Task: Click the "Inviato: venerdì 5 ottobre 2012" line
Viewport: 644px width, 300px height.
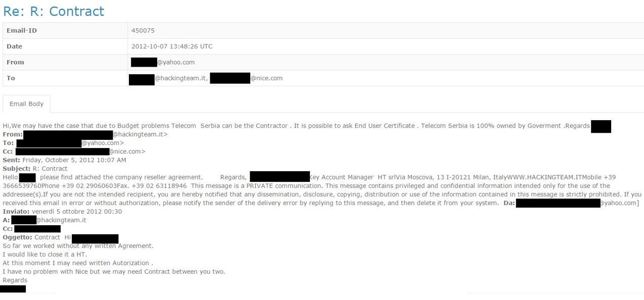Action: point(62,212)
